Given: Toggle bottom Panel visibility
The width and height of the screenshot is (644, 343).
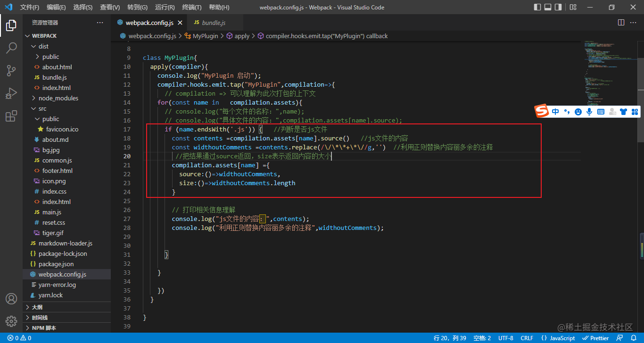Looking at the screenshot, I should [x=548, y=7].
